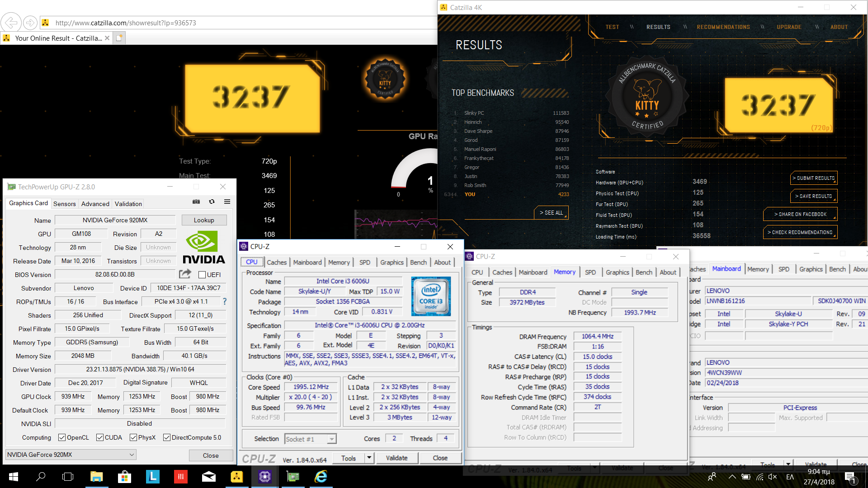Open Caches tab in front CPU-Z window
Viewport: 868px width, 488px height.
tap(277, 262)
